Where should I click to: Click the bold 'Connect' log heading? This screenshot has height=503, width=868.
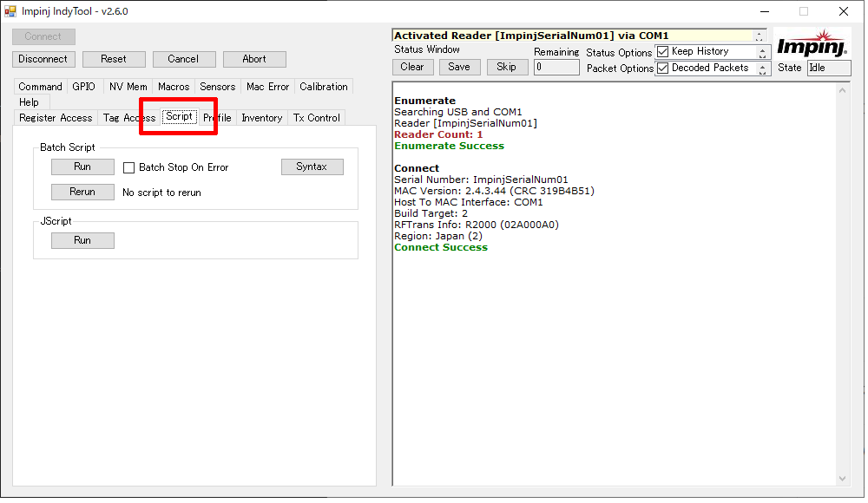[x=417, y=168]
